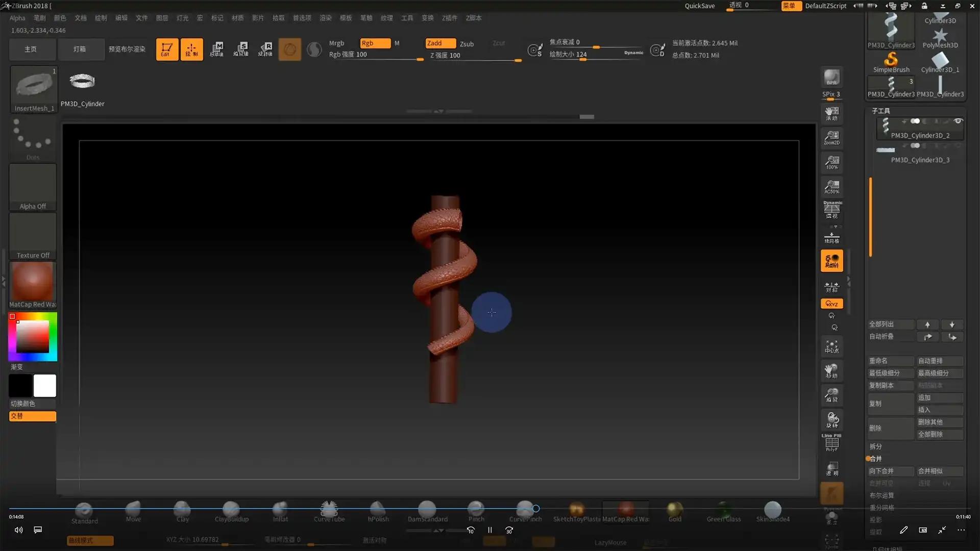980x551 pixels.
Task: Open the Alpha menu
Action: point(17,18)
